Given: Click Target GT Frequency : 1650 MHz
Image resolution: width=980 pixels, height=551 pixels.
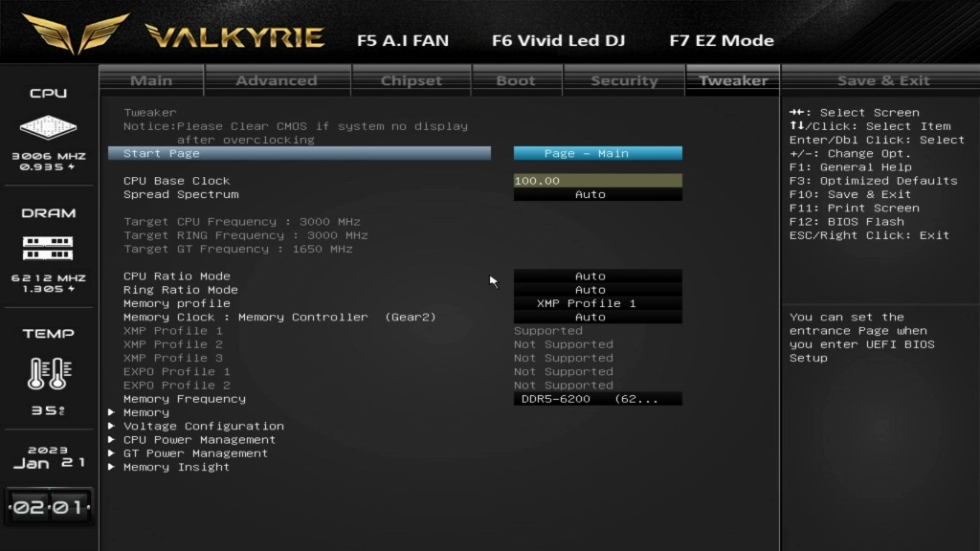Looking at the screenshot, I should (x=238, y=250).
